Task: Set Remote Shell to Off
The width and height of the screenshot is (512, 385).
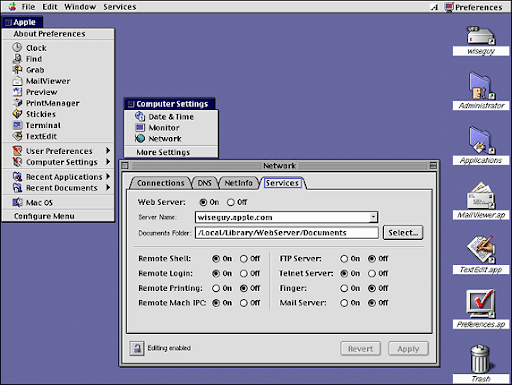Action: [244, 259]
